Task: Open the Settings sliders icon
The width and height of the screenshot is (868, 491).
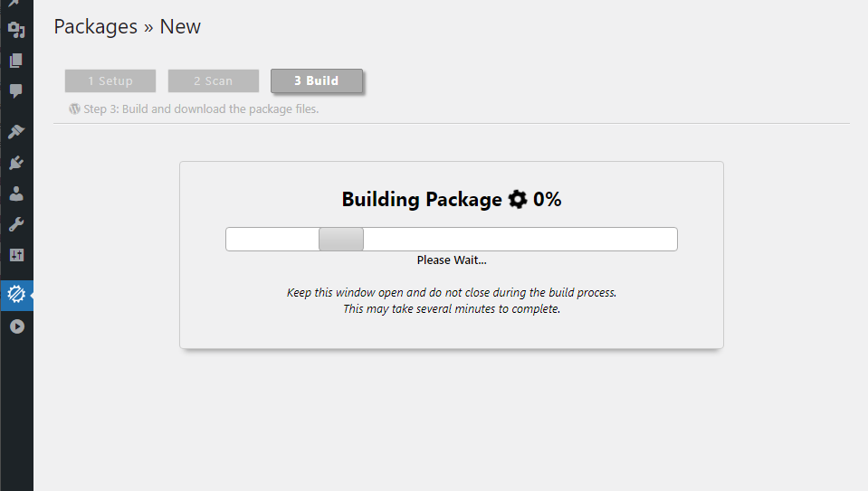Action: [x=16, y=255]
